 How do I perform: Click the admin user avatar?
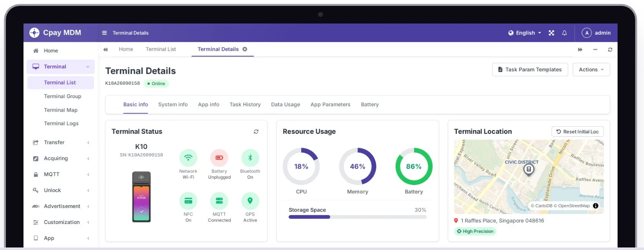click(x=587, y=33)
